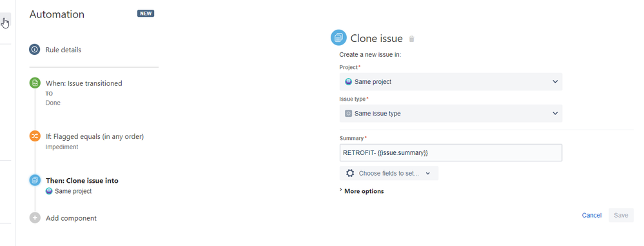The width and height of the screenshot is (644, 246).
Task: Click gear icon in Choose fields button
Action: pyautogui.click(x=350, y=173)
